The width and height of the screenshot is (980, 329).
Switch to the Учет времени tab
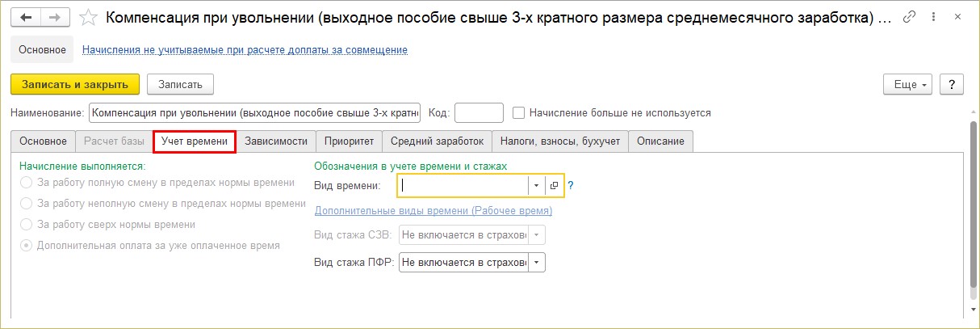tap(195, 141)
